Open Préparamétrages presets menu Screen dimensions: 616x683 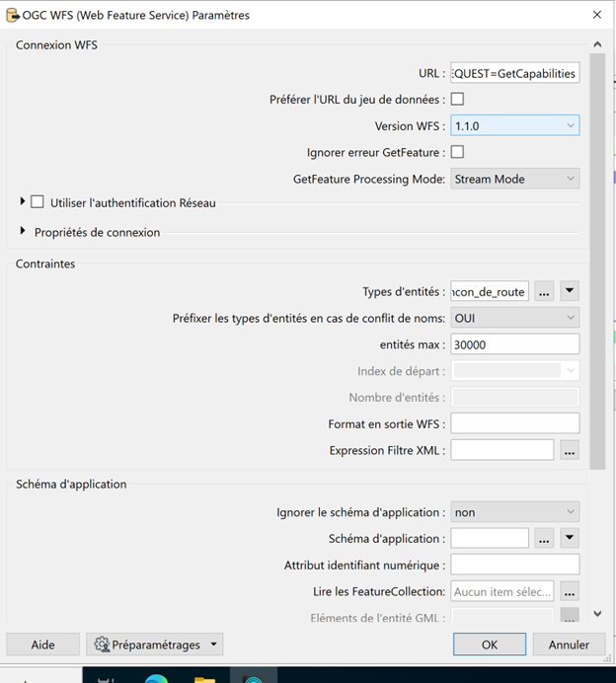155,645
